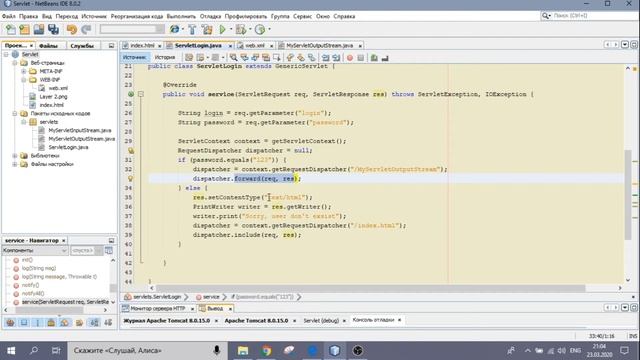Click the Debug Project toolbar icon
The height and width of the screenshot is (360, 640).
[241, 29]
